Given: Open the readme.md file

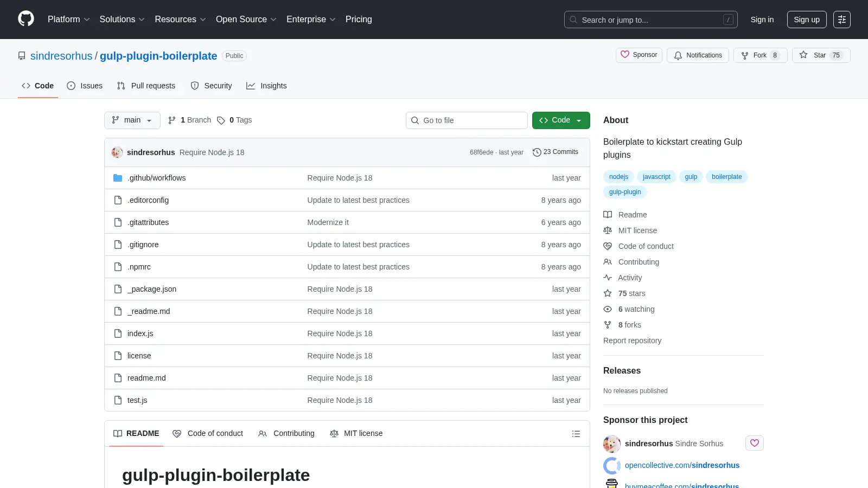Looking at the screenshot, I should click(146, 378).
